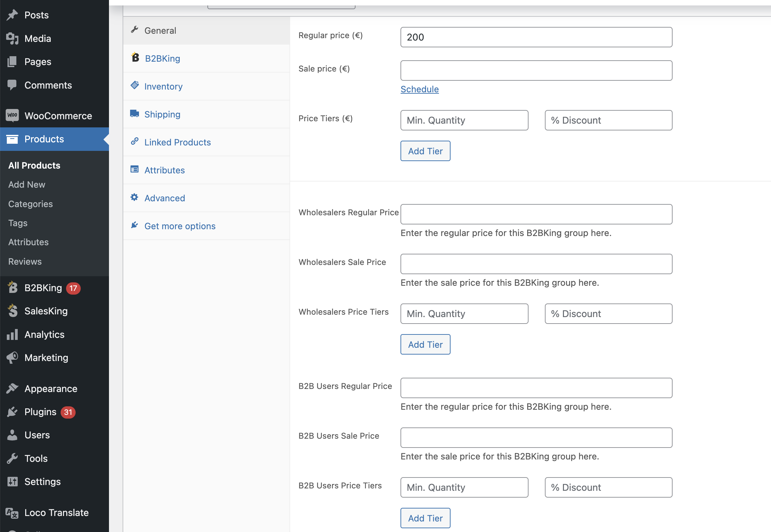Focus the Wholesalers Regular Price field
This screenshot has width=771, height=532.
click(536, 214)
